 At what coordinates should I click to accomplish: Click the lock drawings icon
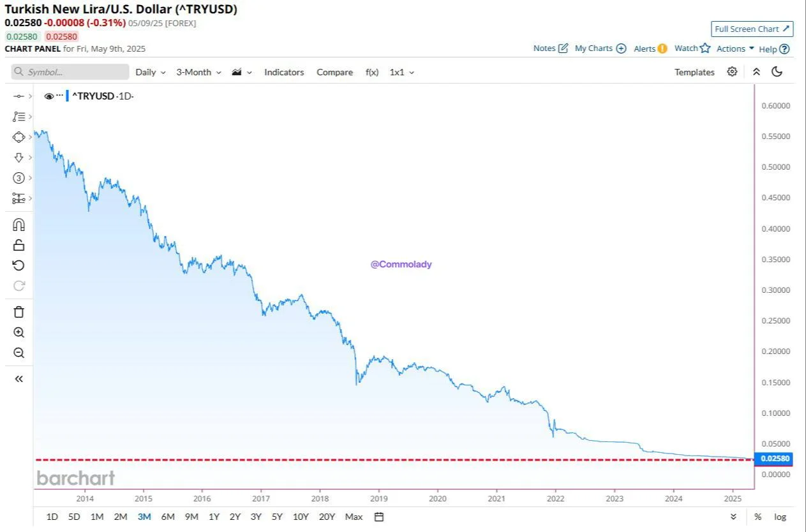coord(19,245)
